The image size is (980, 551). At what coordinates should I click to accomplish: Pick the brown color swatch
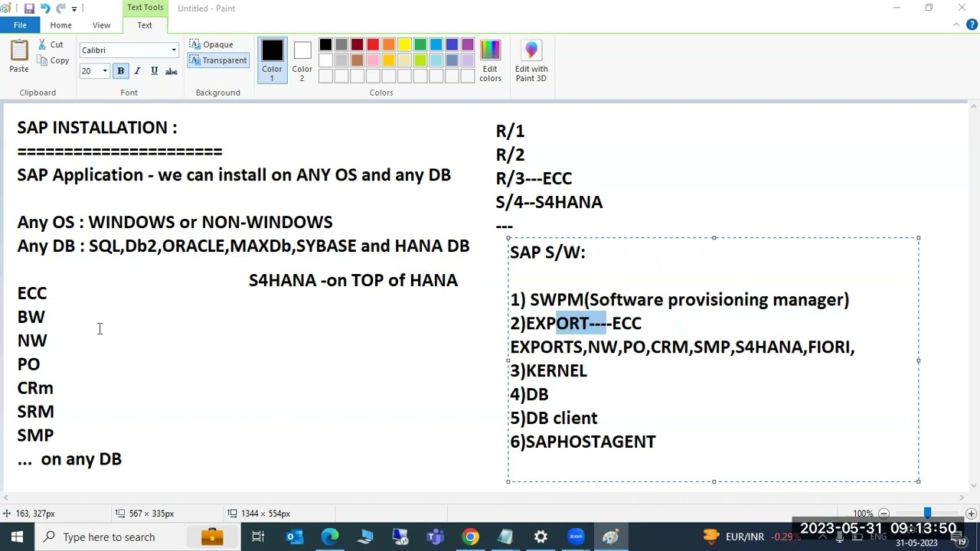click(357, 60)
